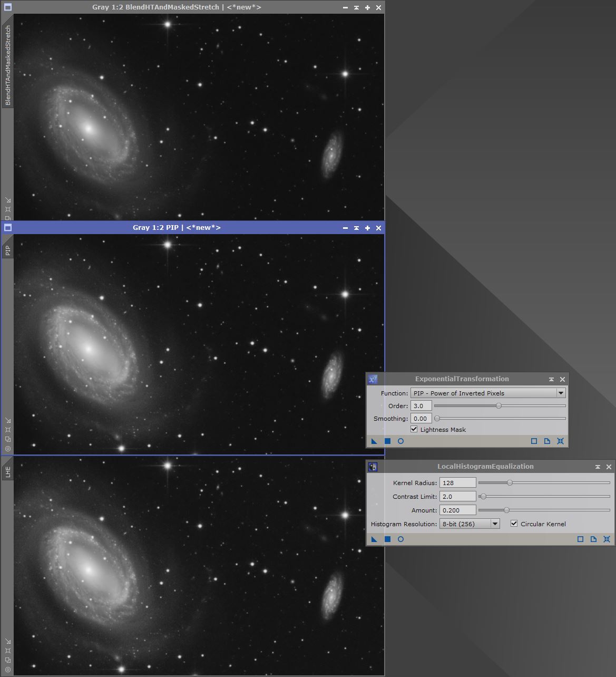Apply LocalHistogramEqualization using the square icon

pyautogui.click(x=387, y=539)
